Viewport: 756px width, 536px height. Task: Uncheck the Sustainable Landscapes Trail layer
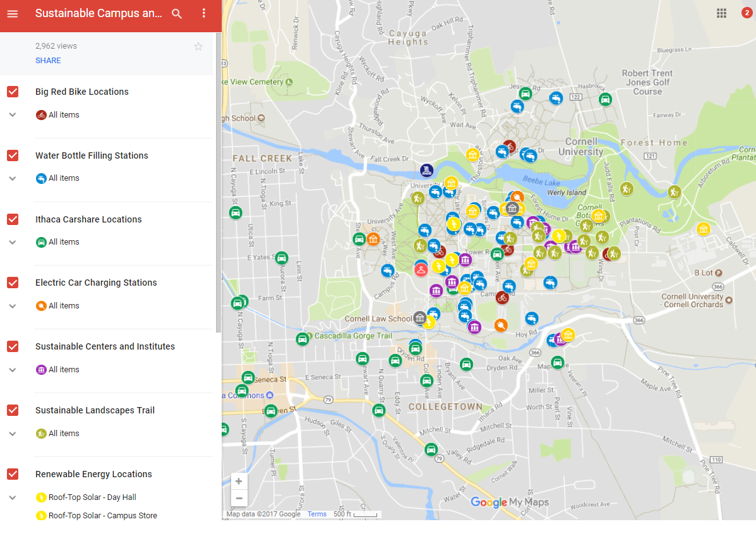tap(13, 410)
